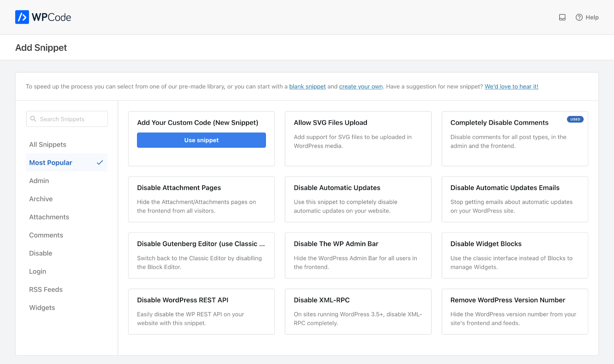The height and width of the screenshot is (364, 614).
Task: Click 'Hide the WordPress version number' description
Action: (513, 319)
